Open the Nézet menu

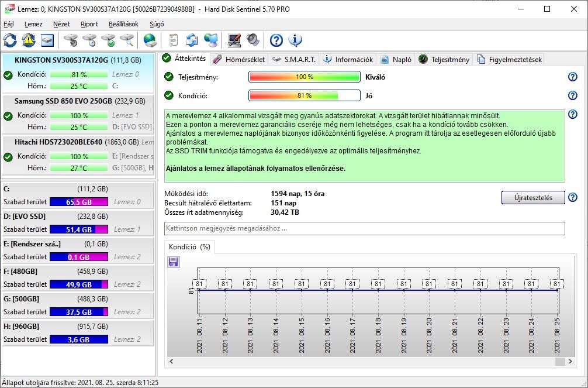pos(61,24)
